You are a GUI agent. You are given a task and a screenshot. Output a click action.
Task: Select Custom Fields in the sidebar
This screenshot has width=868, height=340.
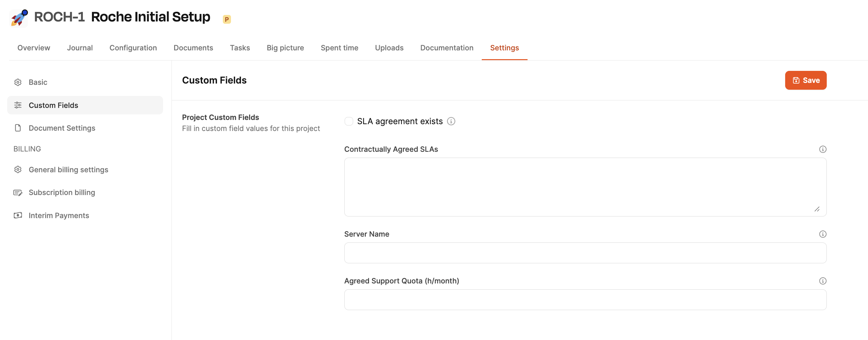click(53, 105)
